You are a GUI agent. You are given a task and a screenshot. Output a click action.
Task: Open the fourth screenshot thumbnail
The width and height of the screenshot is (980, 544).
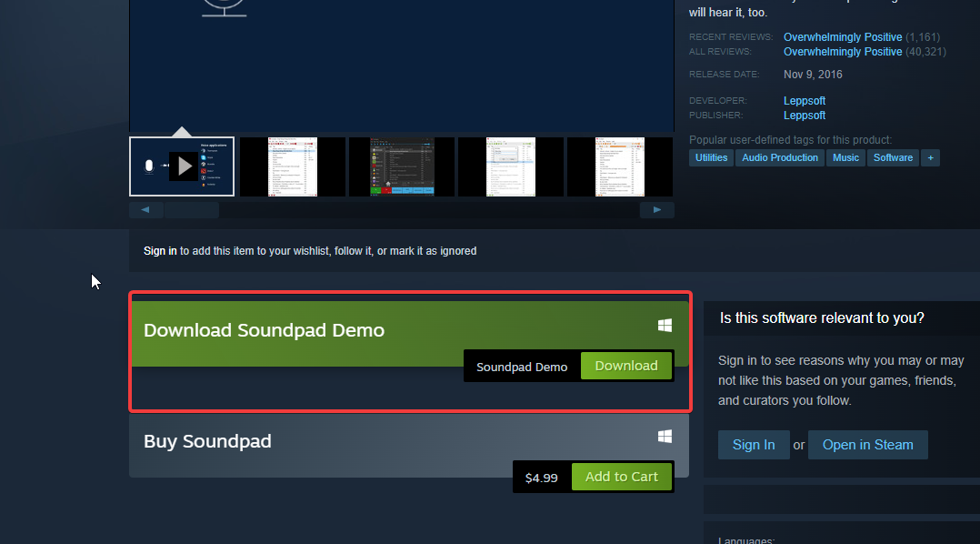click(511, 167)
